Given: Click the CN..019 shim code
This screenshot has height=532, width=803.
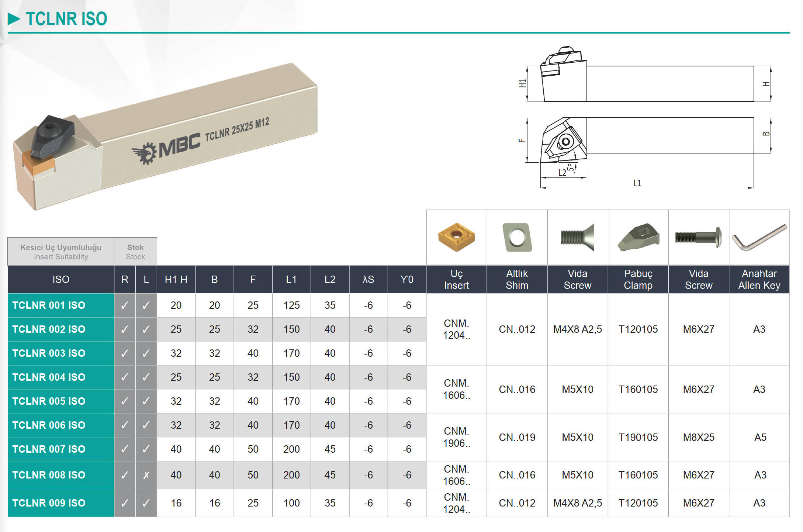Looking at the screenshot, I should tap(517, 437).
